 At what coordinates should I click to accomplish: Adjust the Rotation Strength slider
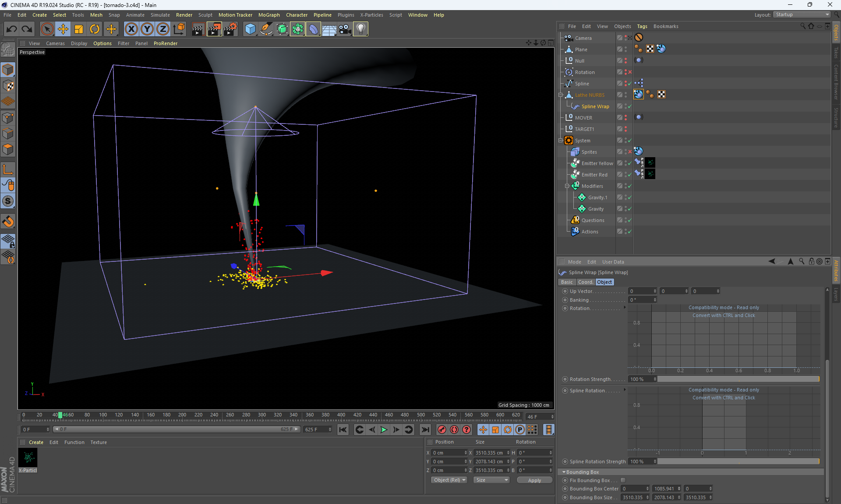click(738, 379)
